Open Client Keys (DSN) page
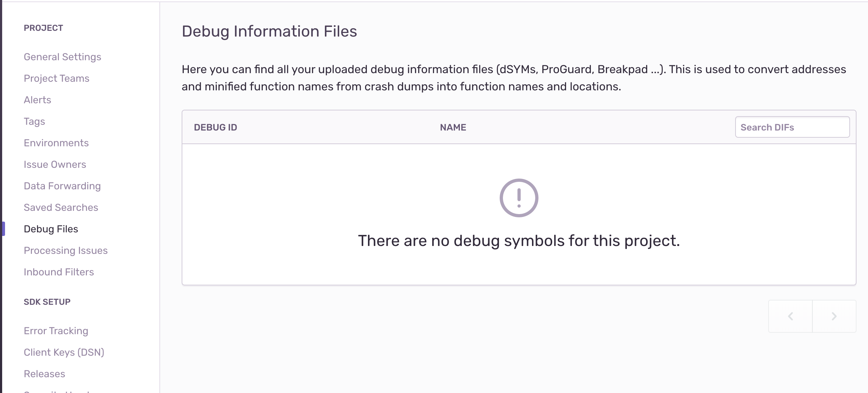This screenshot has height=393, width=868. pyautogui.click(x=64, y=352)
